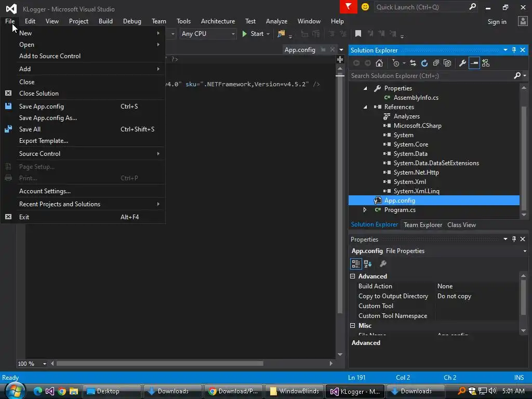
Task: Click the Search Solution Explorer field
Action: click(x=431, y=76)
